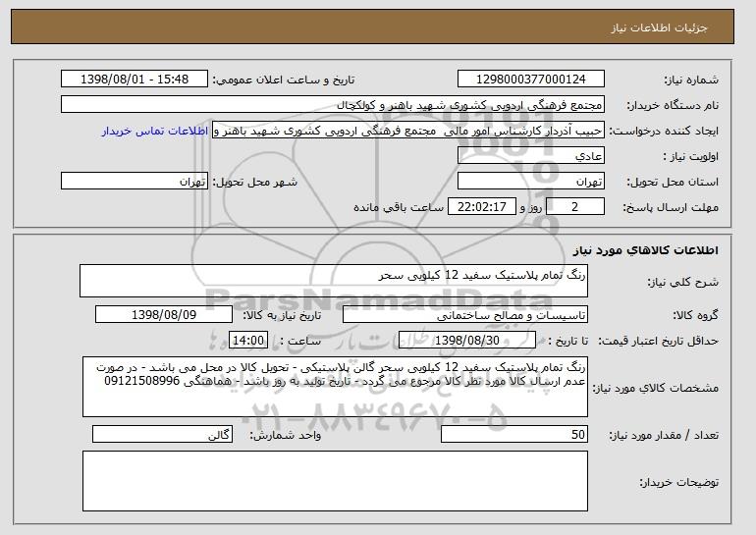The width and height of the screenshot is (756, 535).
Task: Click the اولویت نیاز field showing عادی
Action: (x=531, y=156)
